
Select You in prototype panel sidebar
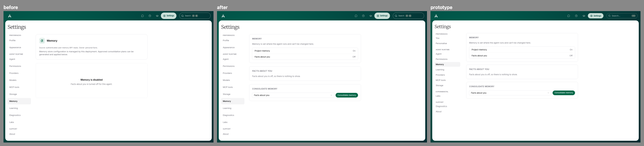point(447,38)
